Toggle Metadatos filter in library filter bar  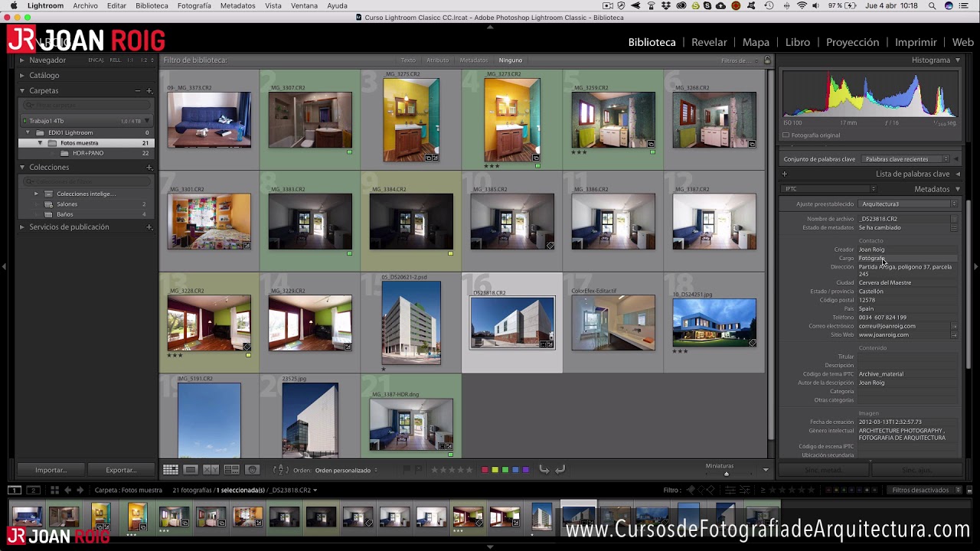[473, 60]
